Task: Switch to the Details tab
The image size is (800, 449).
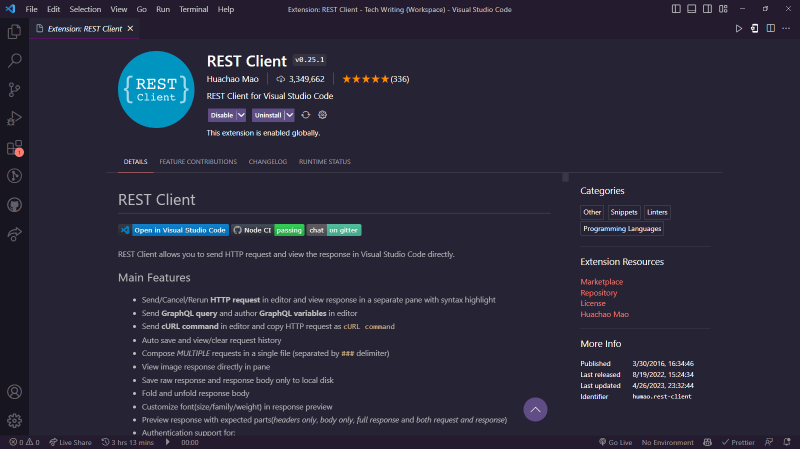Action: [135, 162]
